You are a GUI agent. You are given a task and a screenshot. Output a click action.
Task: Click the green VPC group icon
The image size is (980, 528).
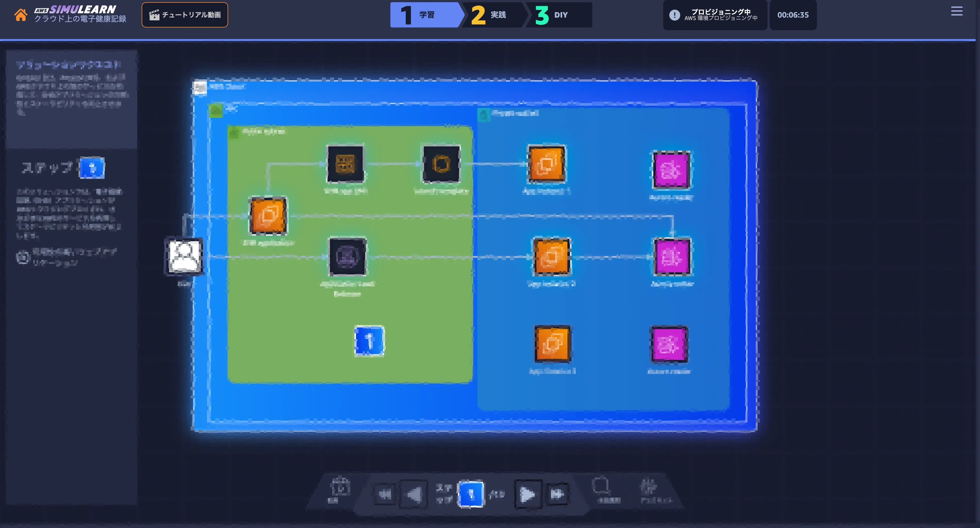point(216,110)
